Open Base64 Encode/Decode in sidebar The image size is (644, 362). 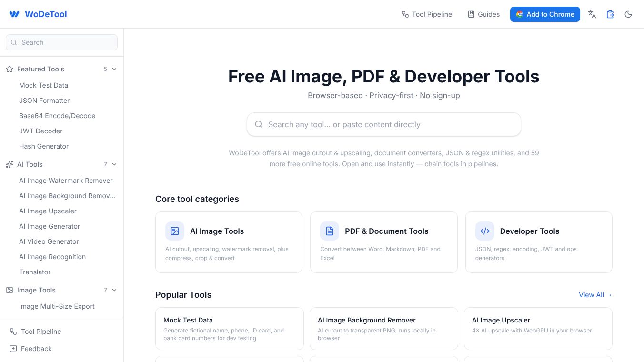[x=57, y=116]
